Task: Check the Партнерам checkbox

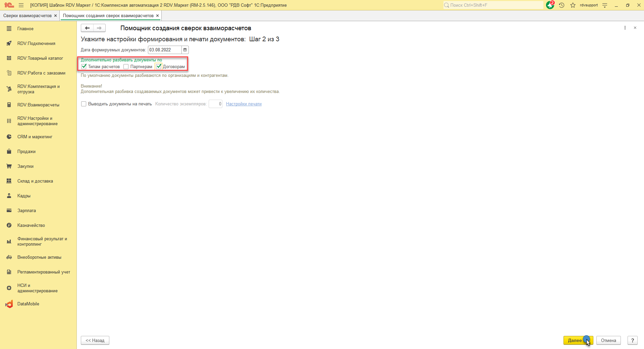Action: tap(126, 66)
